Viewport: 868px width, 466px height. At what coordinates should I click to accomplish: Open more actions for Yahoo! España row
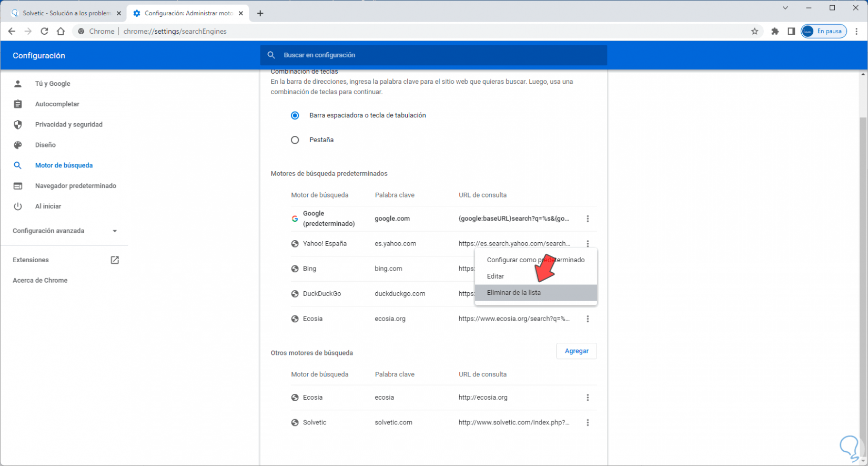pos(588,243)
